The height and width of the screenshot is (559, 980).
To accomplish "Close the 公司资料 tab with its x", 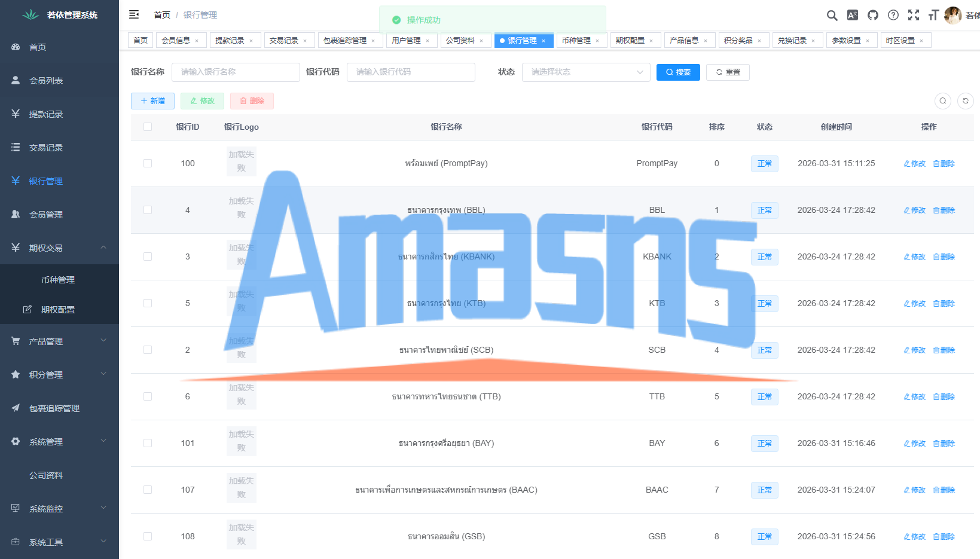I will click(481, 41).
